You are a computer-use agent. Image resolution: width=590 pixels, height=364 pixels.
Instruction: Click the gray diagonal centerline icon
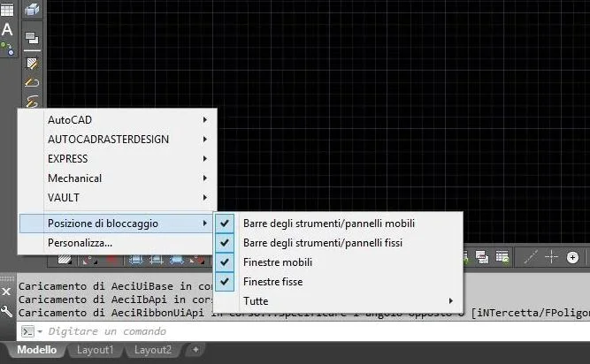coord(531,257)
